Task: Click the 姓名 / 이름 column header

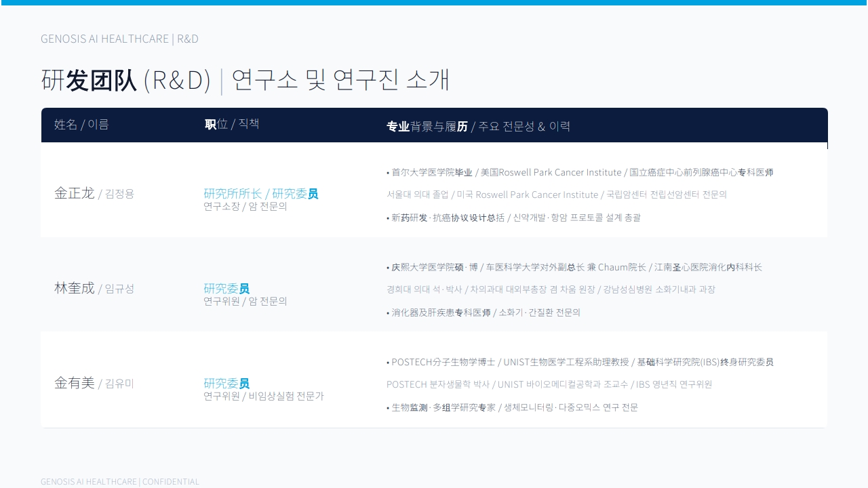Action: (x=81, y=124)
